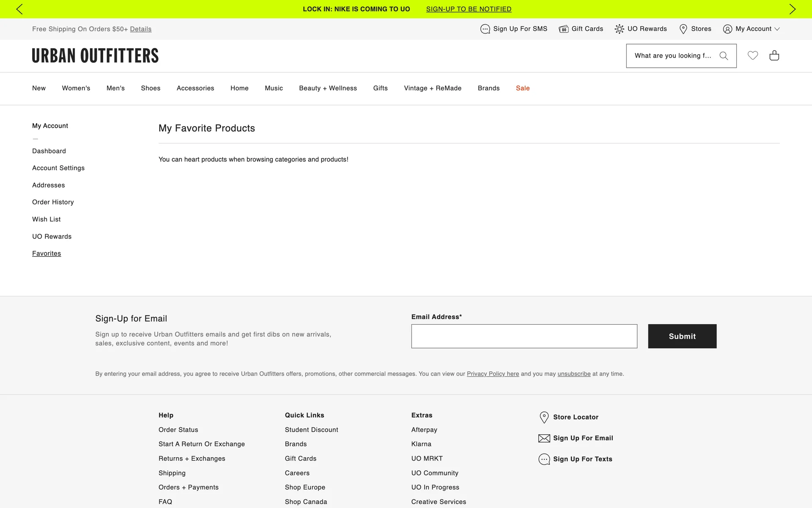
Task: Open the Women's navigation menu
Action: [x=76, y=88]
